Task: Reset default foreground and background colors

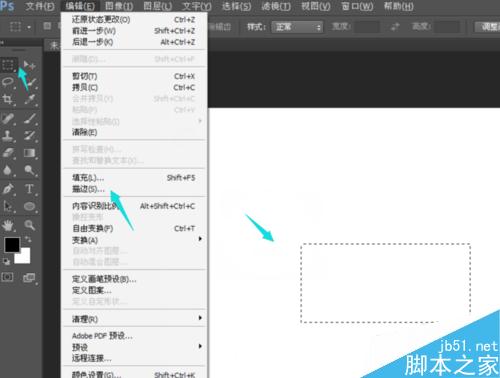Action: (x=6, y=262)
